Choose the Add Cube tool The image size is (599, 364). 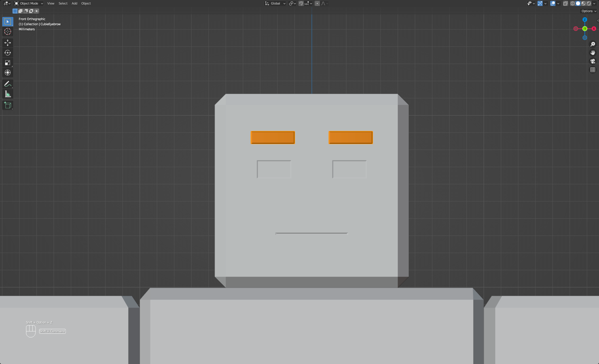click(x=8, y=105)
